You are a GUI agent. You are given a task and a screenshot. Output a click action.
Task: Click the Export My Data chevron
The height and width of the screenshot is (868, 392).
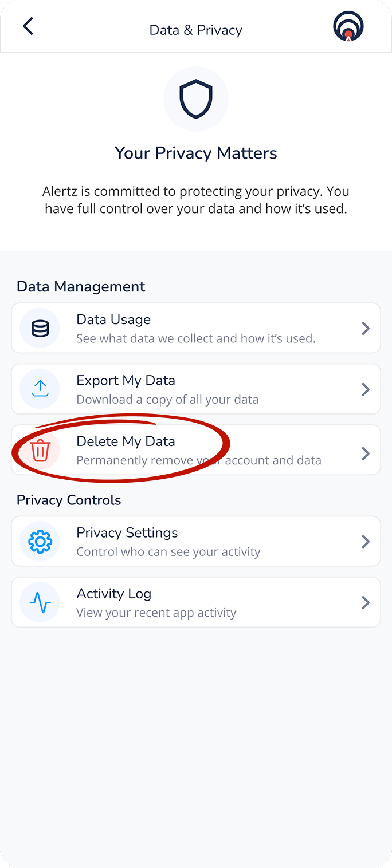coord(365,389)
